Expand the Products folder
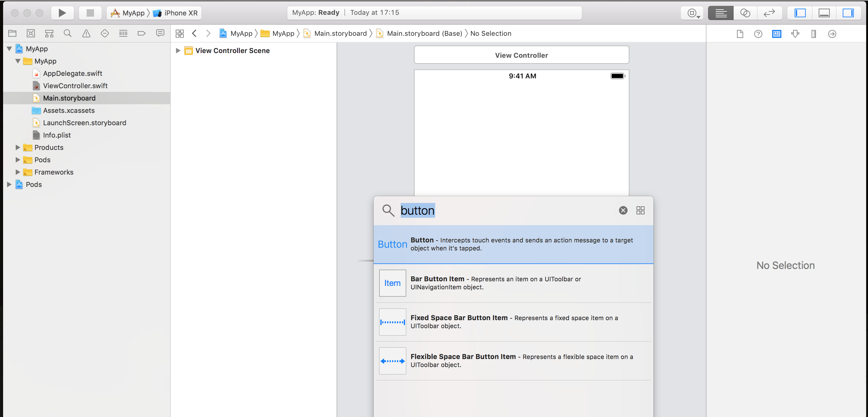The height and width of the screenshot is (417, 868). point(18,148)
